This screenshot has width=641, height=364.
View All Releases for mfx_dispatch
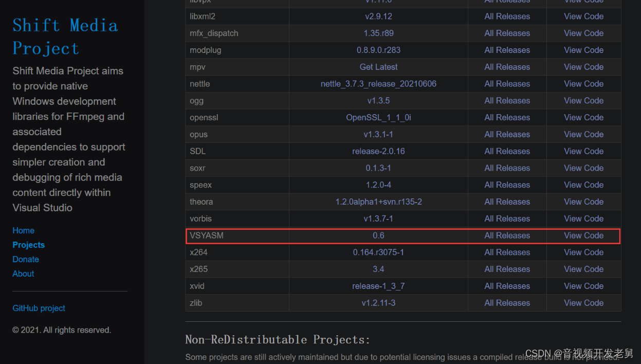[507, 33]
